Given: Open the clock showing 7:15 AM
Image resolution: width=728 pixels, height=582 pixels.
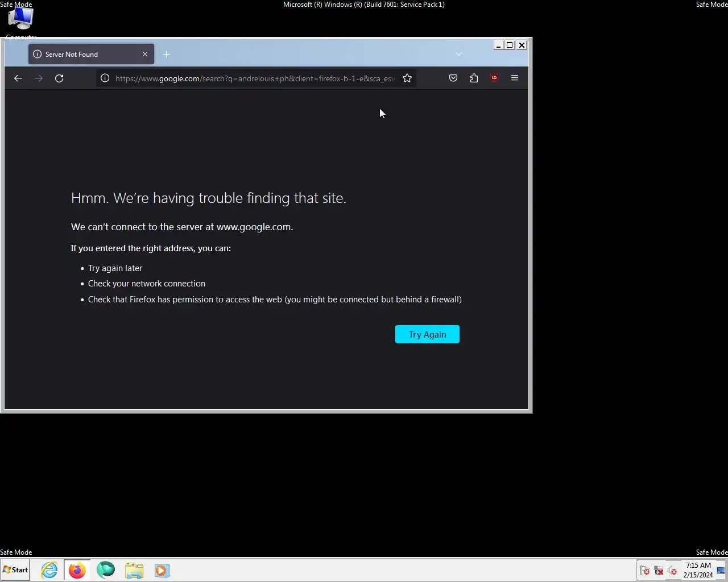Looking at the screenshot, I should [698, 570].
